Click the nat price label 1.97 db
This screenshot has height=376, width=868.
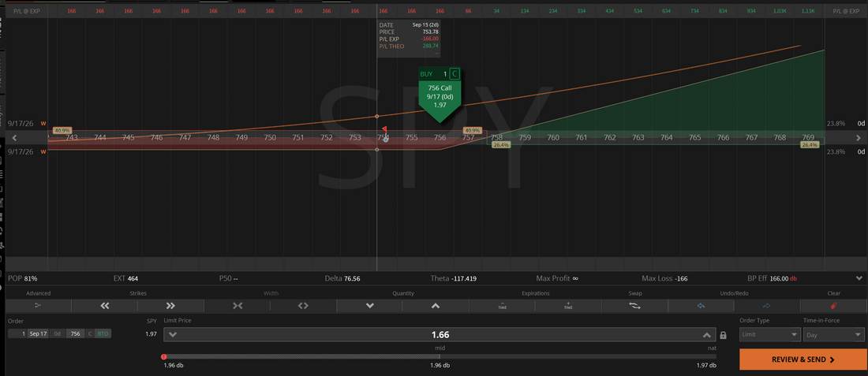pos(706,366)
